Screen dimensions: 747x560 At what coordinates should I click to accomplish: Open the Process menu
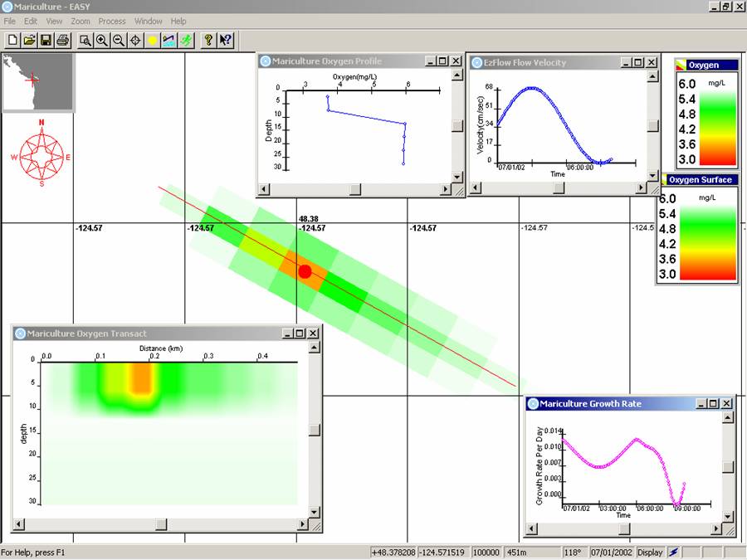click(112, 21)
